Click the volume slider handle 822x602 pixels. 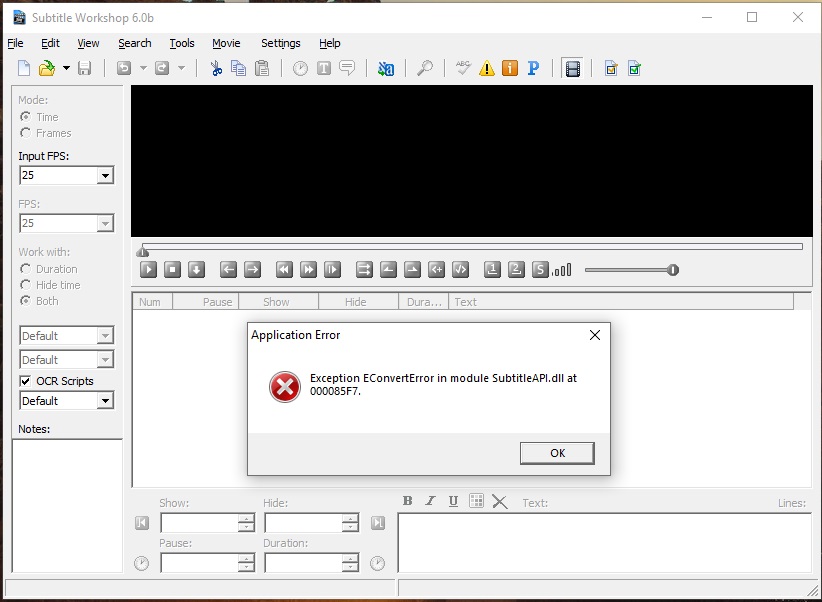tap(673, 270)
